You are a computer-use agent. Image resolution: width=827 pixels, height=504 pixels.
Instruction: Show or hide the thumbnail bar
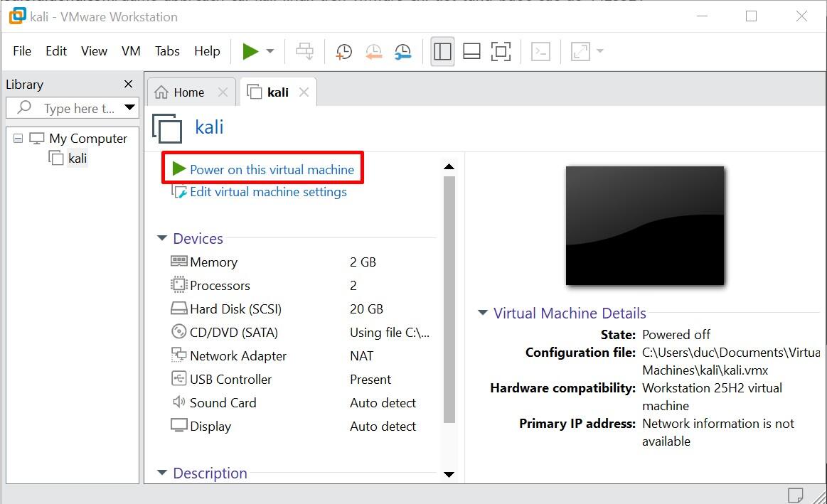(471, 51)
